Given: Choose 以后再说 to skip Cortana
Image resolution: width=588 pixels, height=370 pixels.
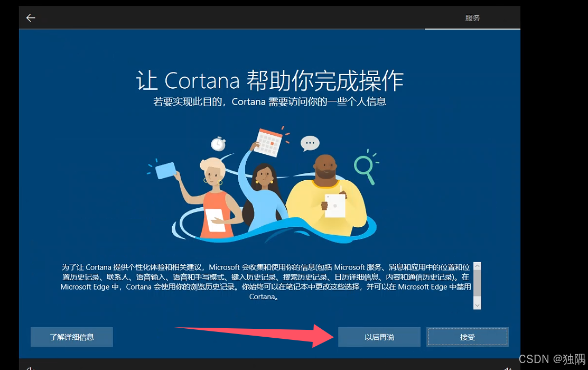Looking at the screenshot, I should pyautogui.click(x=379, y=337).
